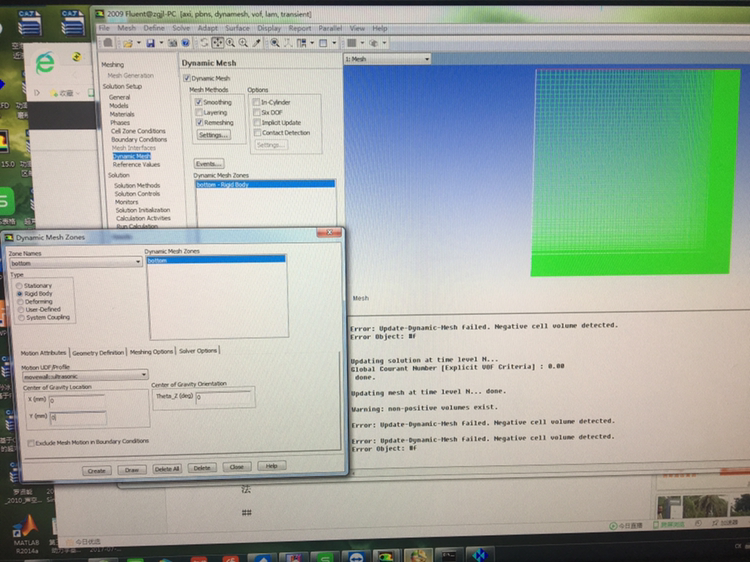Viewport: 750px width, 562px height.
Task: Click the Create button in the dialog
Action: tap(96, 471)
